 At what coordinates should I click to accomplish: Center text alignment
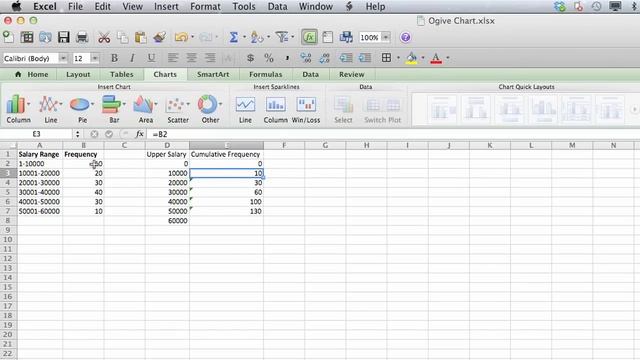point(191,58)
